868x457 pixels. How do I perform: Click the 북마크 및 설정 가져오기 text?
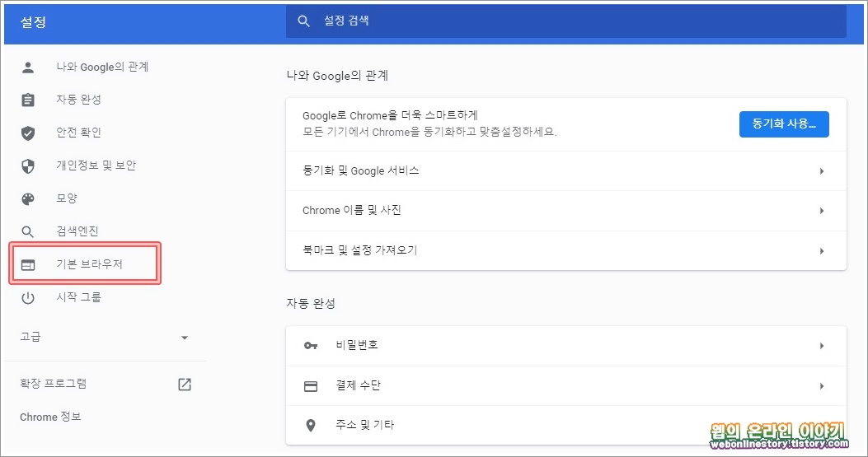(360, 250)
